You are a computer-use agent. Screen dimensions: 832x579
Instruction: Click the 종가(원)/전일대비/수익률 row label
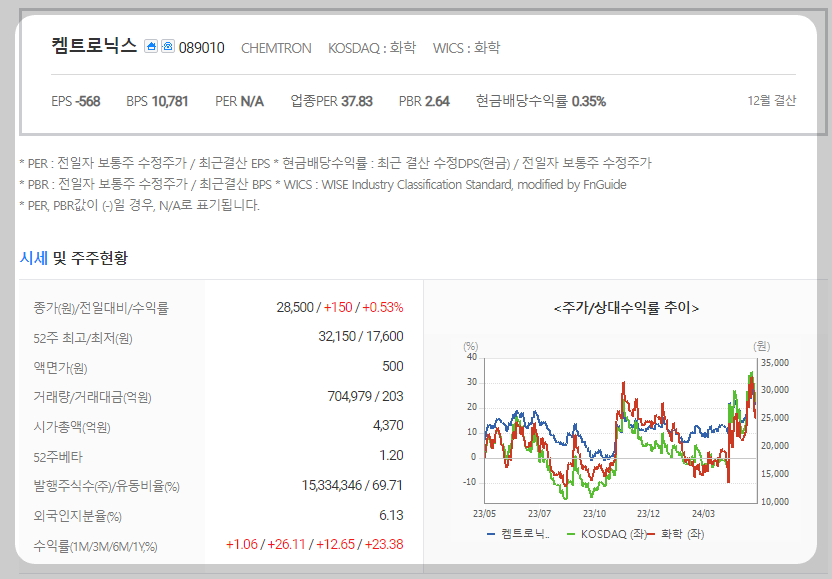coord(101,308)
